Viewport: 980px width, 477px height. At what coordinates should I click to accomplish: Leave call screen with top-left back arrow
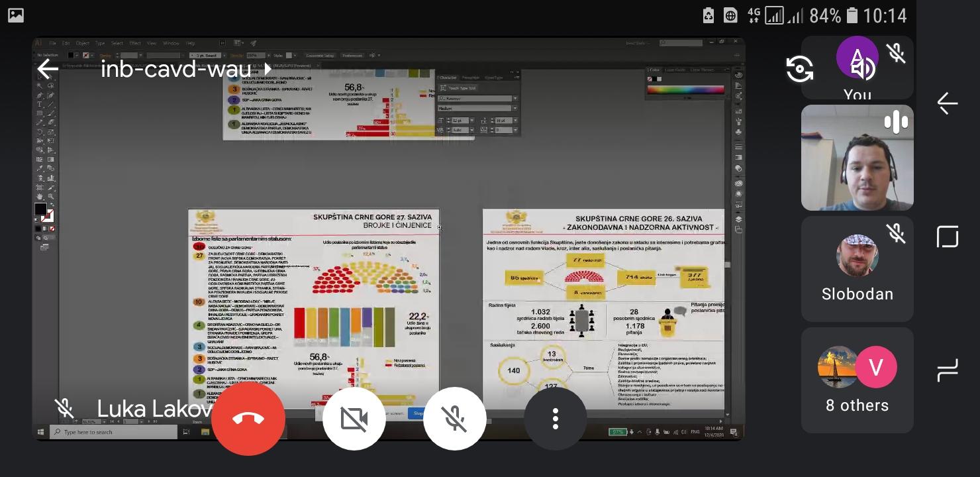48,69
